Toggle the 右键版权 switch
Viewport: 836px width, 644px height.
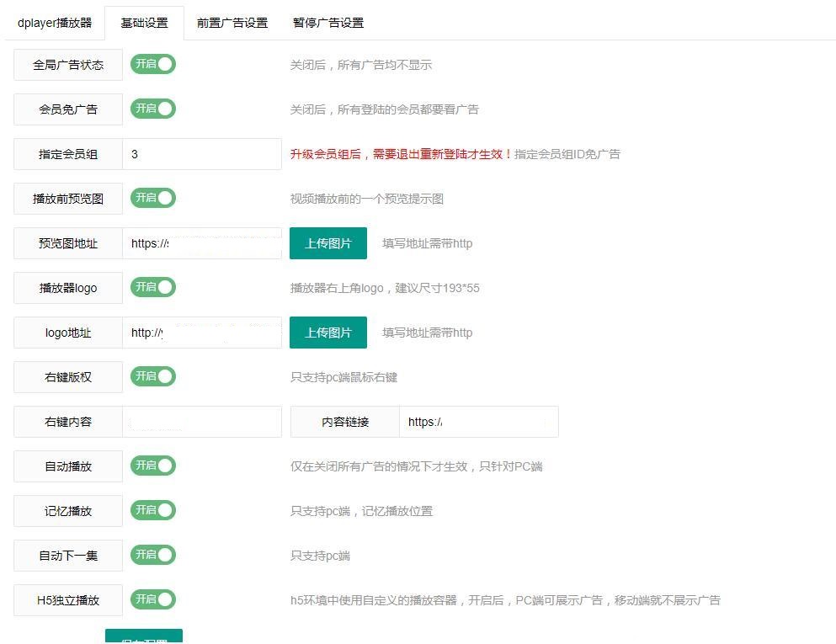tap(152, 376)
